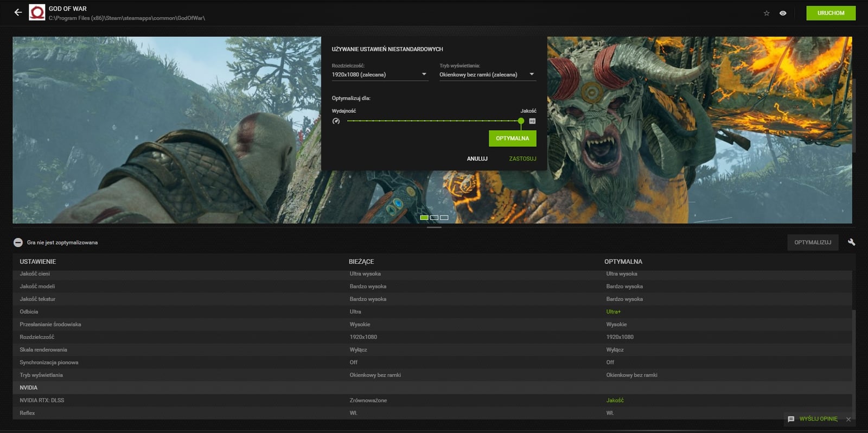Select the Jakość modeli row

(432, 286)
